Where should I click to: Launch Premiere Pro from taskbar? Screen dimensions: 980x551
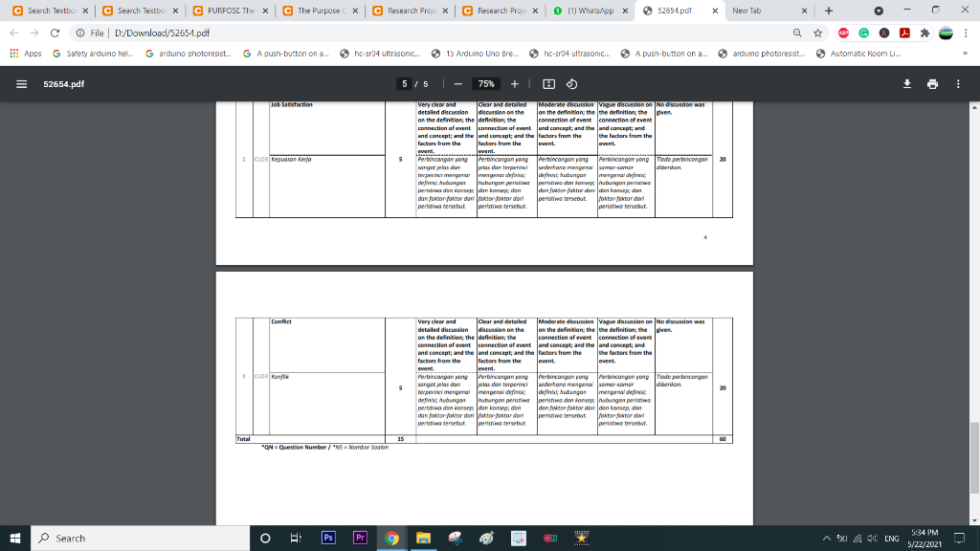[x=360, y=538]
